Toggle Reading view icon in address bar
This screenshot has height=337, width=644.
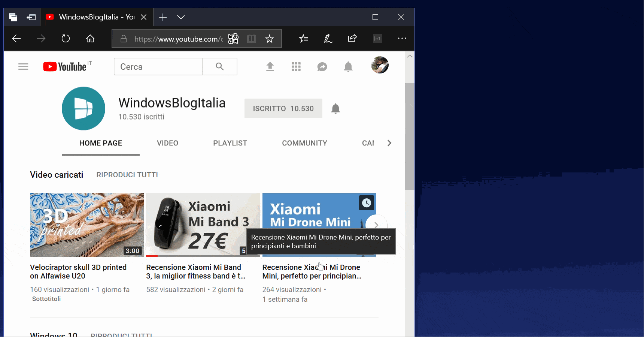252,39
